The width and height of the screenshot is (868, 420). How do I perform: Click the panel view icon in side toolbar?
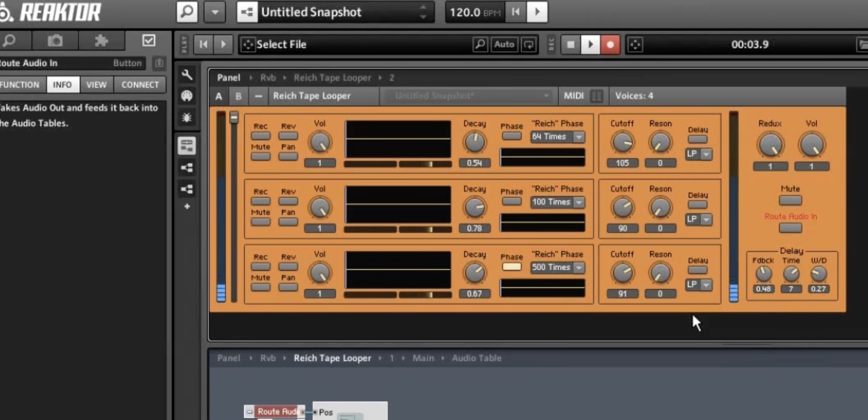(187, 145)
